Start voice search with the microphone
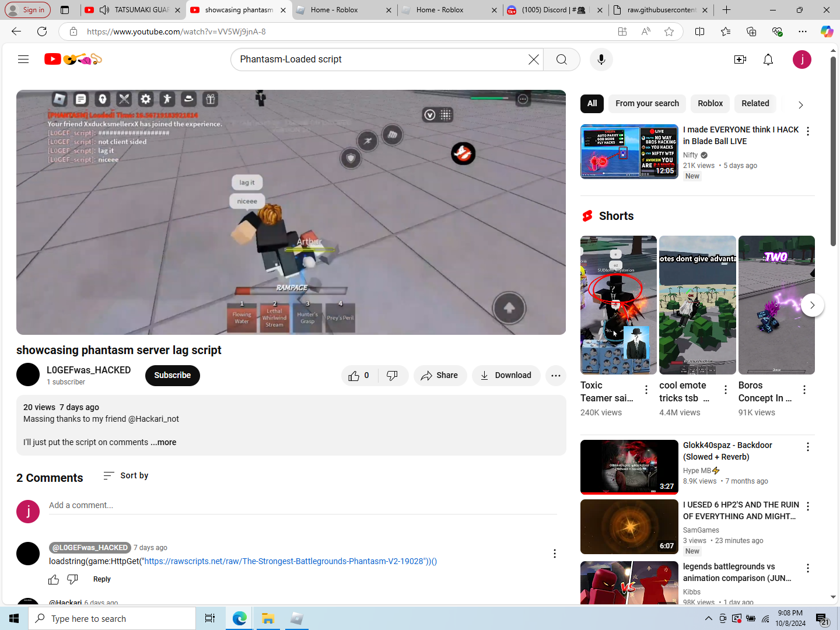The width and height of the screenshot is (840, 630). [601, 60]
